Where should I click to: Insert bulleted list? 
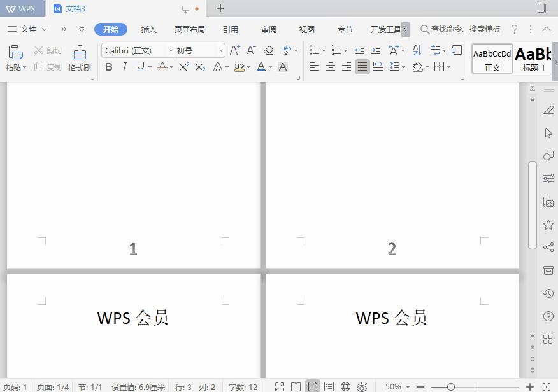pyautogui.click(x=314, y=50)
